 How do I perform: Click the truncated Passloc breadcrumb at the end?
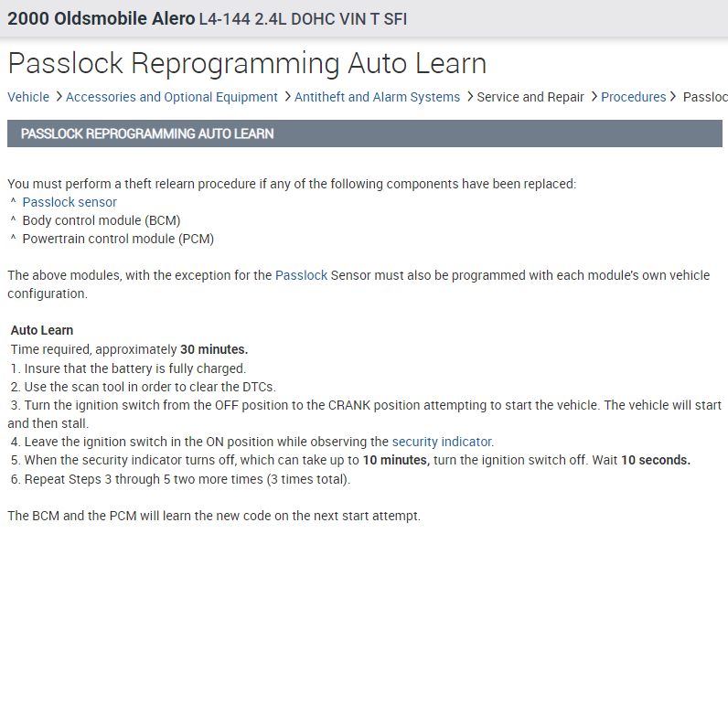tap(705, 97)
